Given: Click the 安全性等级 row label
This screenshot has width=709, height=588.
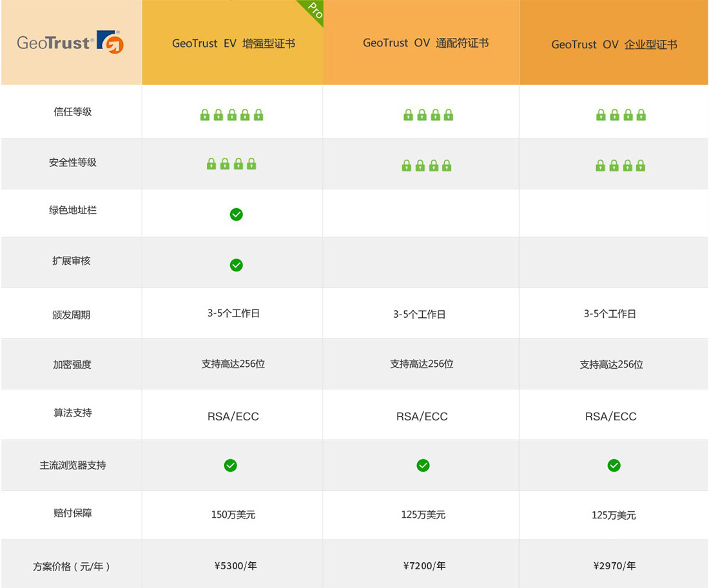Looking at the screenshot, I should point(72,162).
